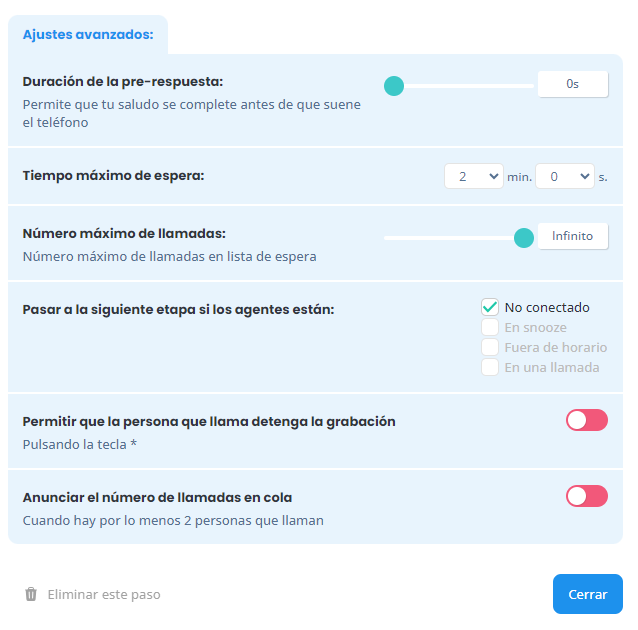
Task: Click the trash can icon
Action: pos(31,594)
